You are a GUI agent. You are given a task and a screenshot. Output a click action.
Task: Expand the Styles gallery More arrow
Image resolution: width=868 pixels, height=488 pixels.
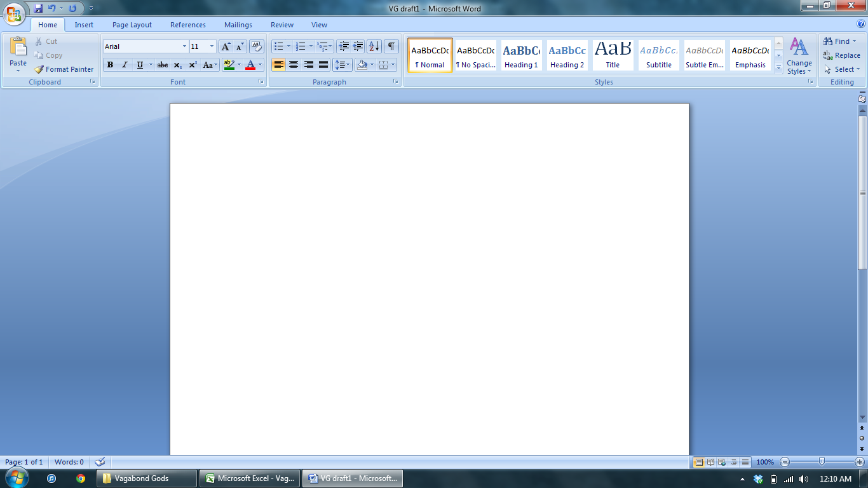click(778, 68)
